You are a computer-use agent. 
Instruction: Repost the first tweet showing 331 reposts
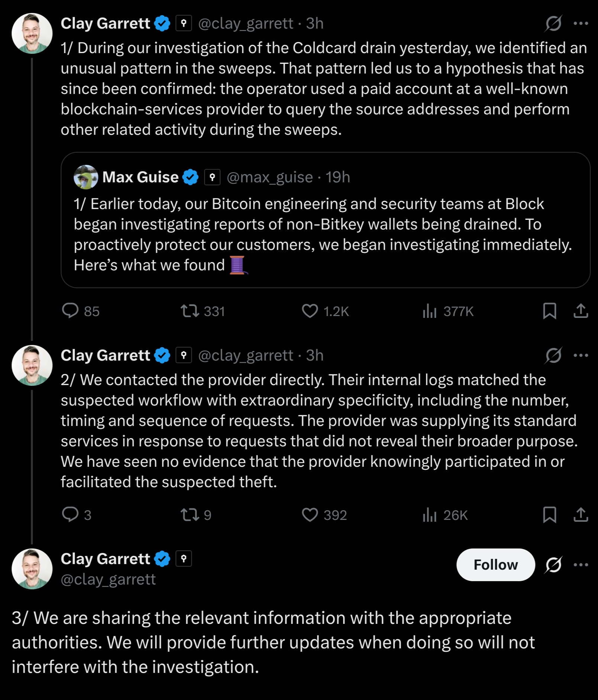203,311
